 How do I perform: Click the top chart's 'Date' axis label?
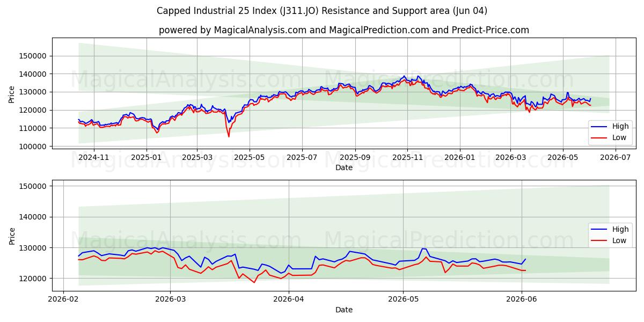pos(344,167)
